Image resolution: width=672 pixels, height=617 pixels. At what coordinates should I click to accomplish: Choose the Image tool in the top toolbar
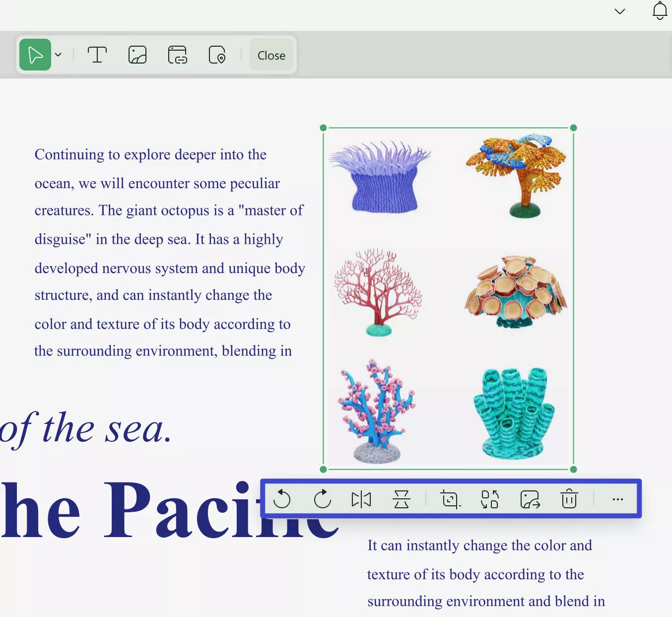[x=137, y=55]
